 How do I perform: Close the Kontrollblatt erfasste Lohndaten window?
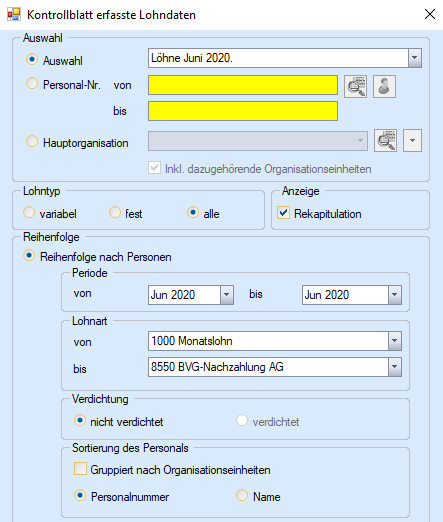(430, 14)
